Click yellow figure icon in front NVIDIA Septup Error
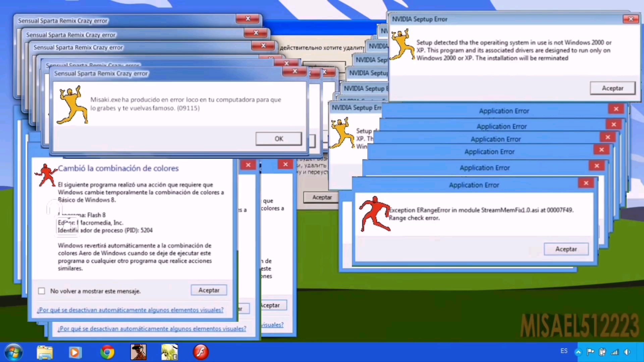644x362 pixels. (x=402, y=45)
